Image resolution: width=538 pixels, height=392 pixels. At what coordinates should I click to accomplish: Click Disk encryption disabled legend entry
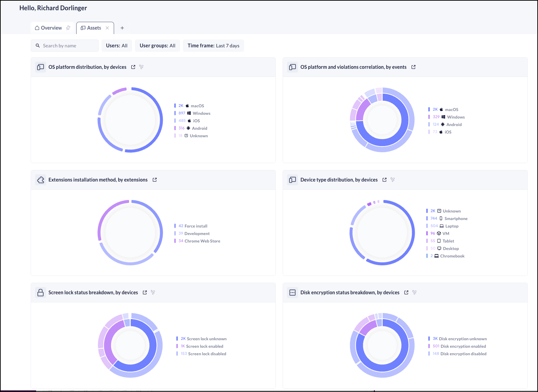tap(463, 354)
